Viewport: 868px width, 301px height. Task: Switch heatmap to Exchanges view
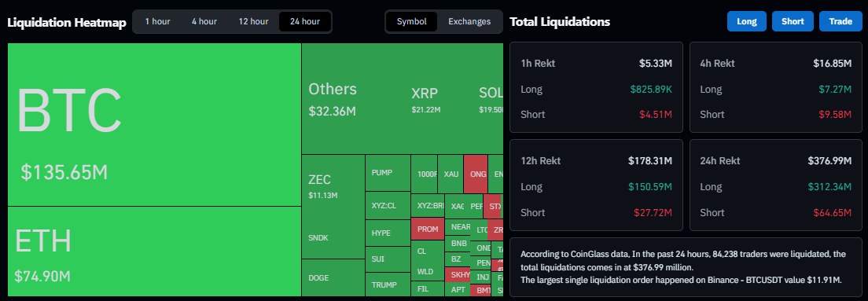469,21
